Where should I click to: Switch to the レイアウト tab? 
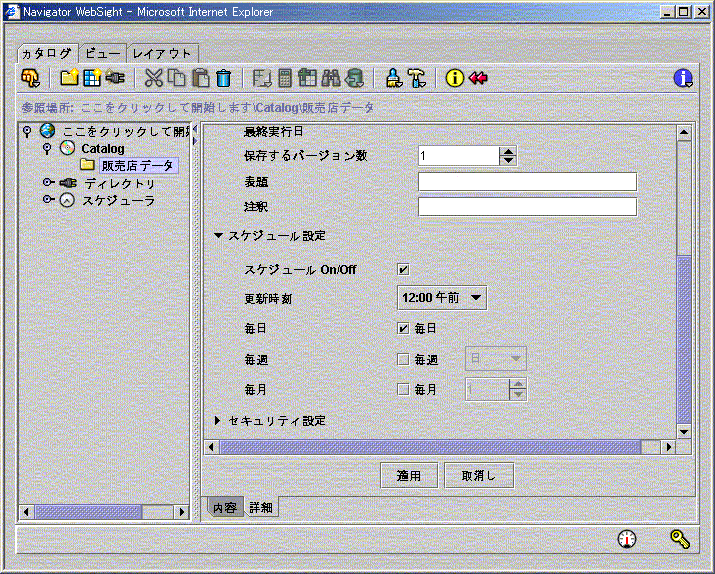(162, 54)
